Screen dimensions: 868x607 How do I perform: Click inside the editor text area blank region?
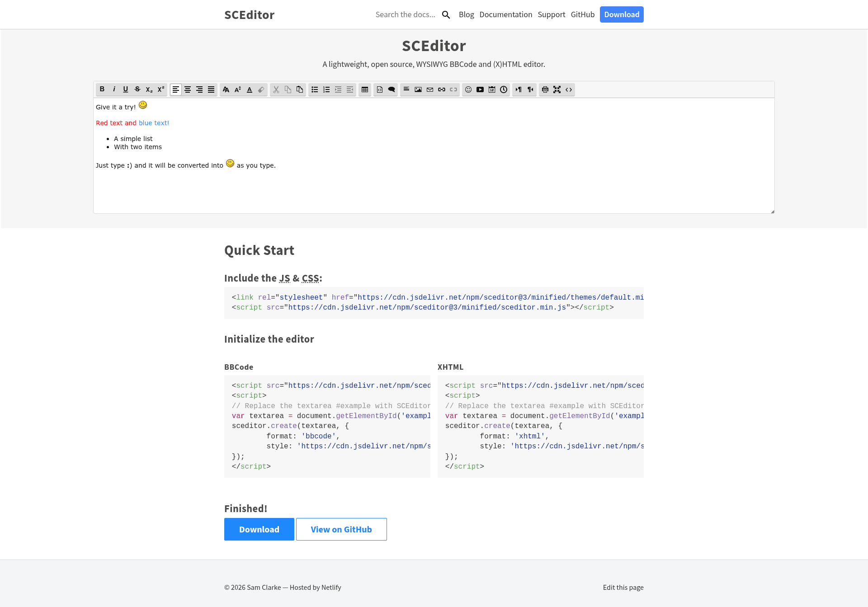tap(434, 190)
